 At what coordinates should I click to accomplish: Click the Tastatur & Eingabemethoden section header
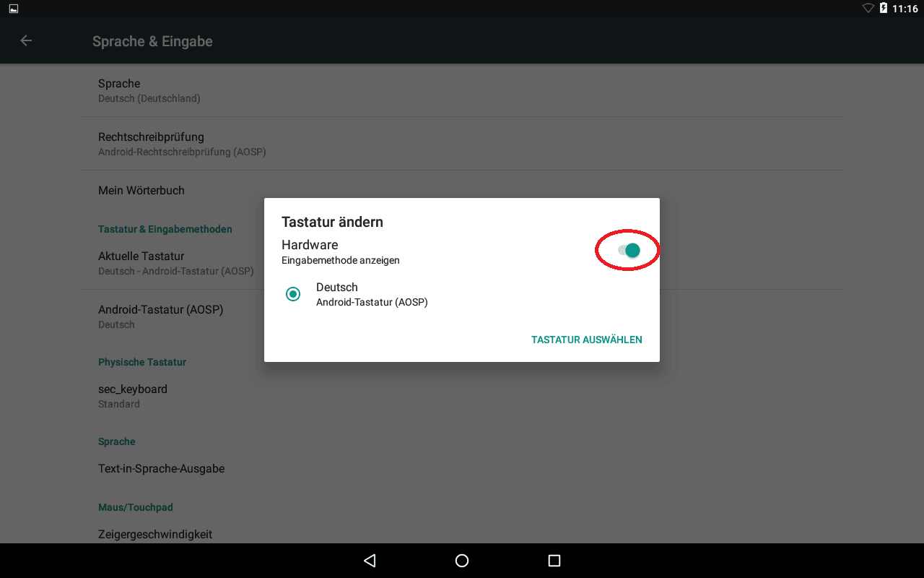[x=165, y=229]
